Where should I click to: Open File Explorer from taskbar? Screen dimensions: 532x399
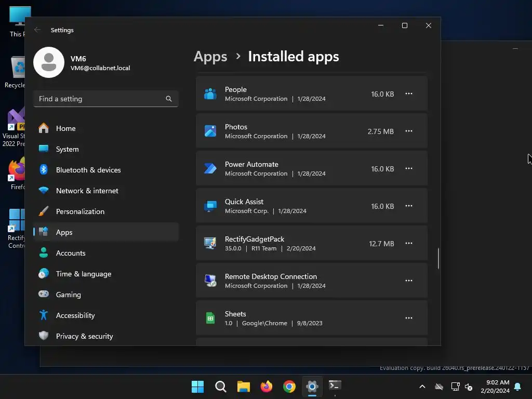pos(243,387)
